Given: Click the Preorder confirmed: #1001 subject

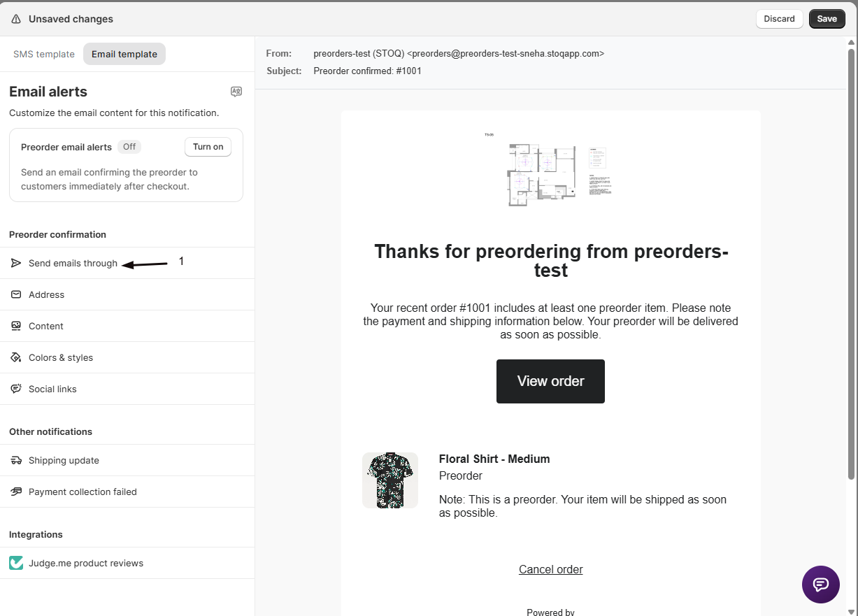Looking at the screenshot, I should [x=367, y=71].
